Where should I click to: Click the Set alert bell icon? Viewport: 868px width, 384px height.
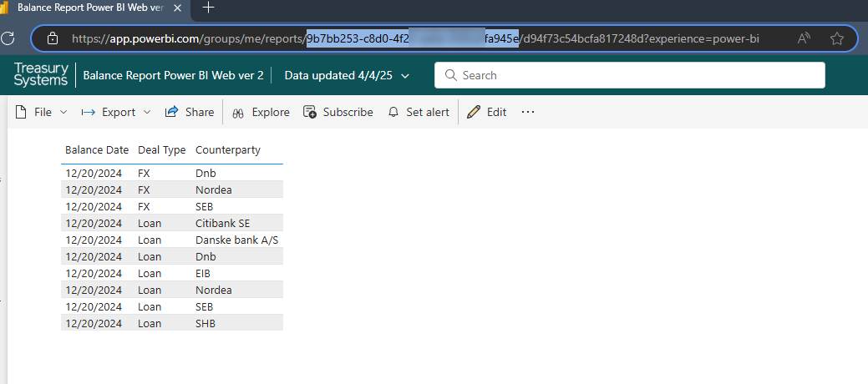[393, 112]
